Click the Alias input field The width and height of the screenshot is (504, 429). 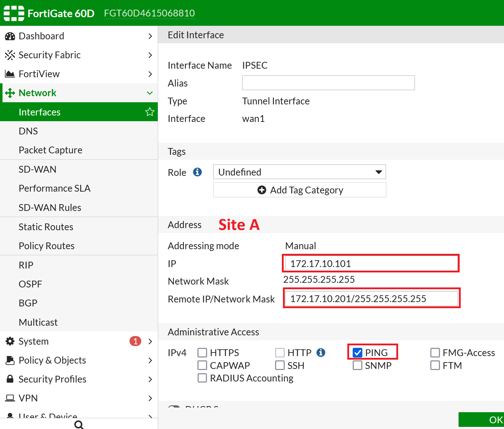pyautogui.click(x=328, y=83)
